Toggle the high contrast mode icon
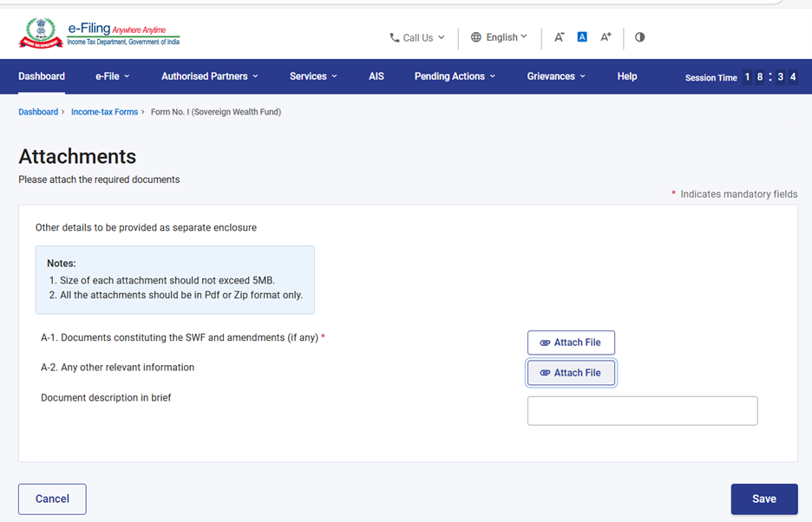This screenshot has width=812, height=522. click(639, 37)
